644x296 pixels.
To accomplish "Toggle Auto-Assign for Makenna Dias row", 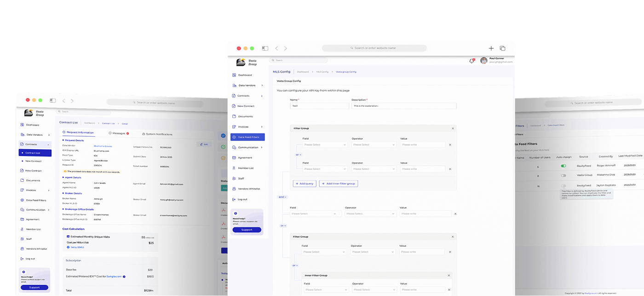I will point(563,175).
